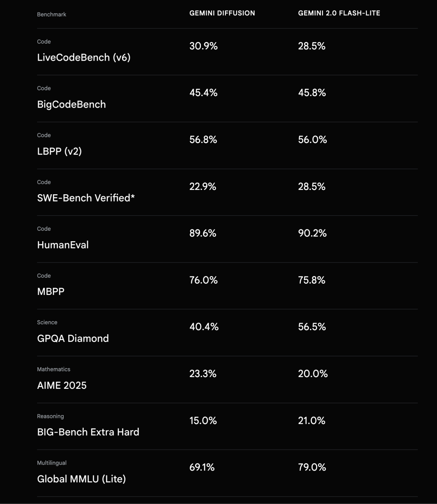Click the GEMINI 2.0 FLASH-LITE column header
The height and width of the screenshot is (504, 437).
(x=339, y=13)
